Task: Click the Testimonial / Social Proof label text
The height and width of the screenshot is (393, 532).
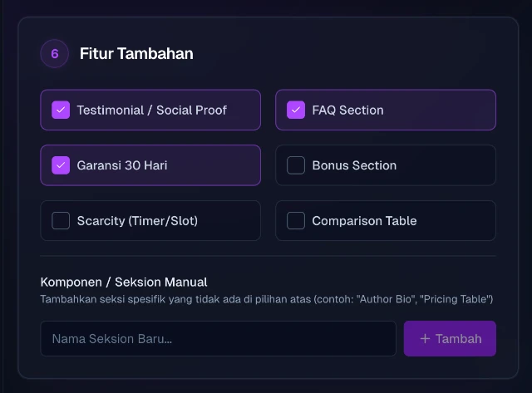Action: [x=151, y=110]
